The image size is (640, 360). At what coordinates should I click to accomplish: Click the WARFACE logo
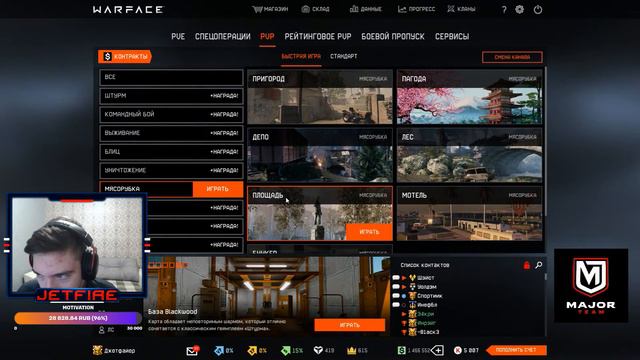tap(128, 9)
